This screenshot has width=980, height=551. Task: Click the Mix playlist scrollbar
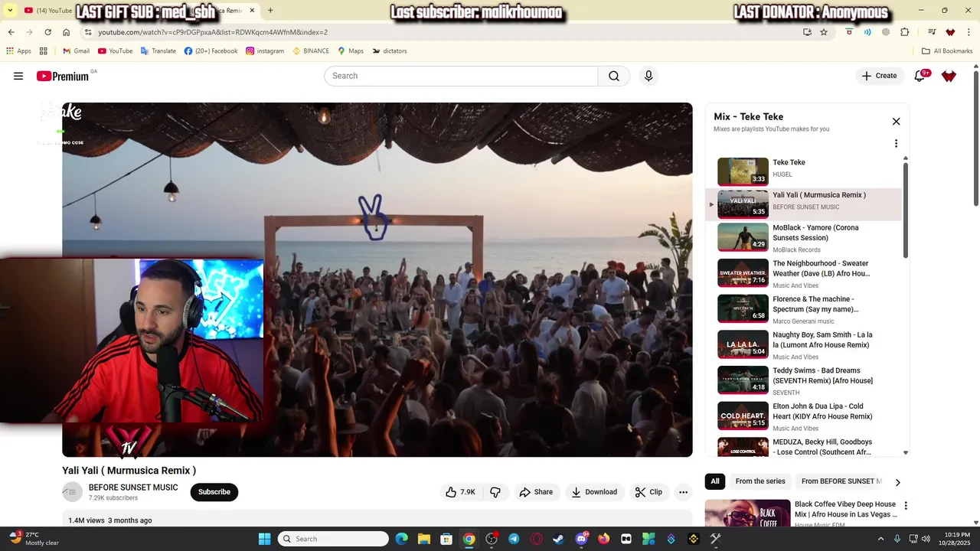coord(906,210)
